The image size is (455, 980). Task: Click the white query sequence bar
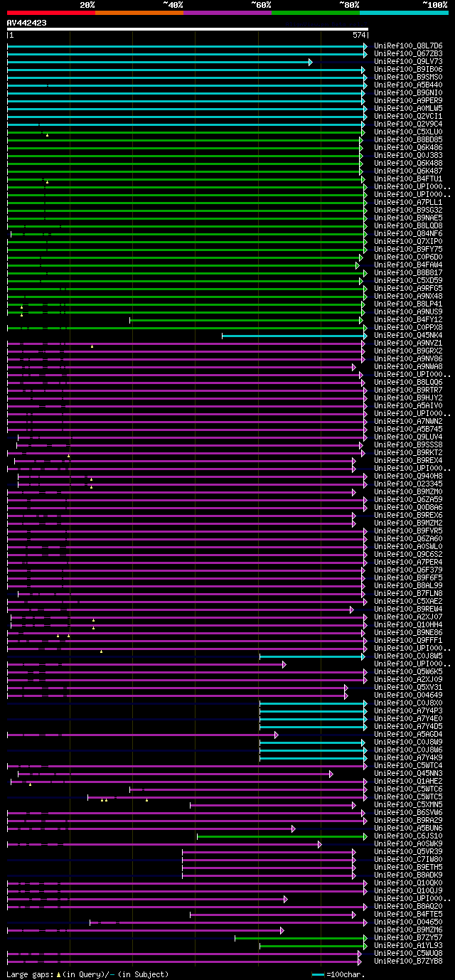[x=187, y=29]
